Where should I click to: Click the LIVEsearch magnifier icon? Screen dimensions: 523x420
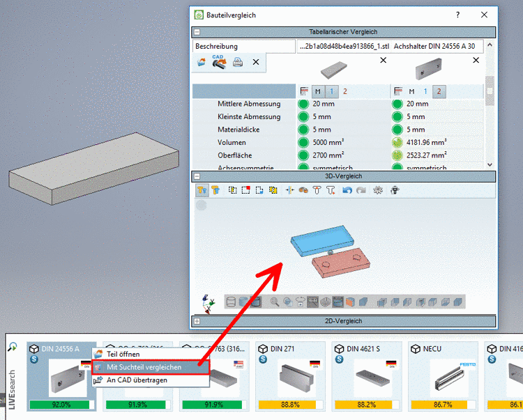tap(13, 347)
